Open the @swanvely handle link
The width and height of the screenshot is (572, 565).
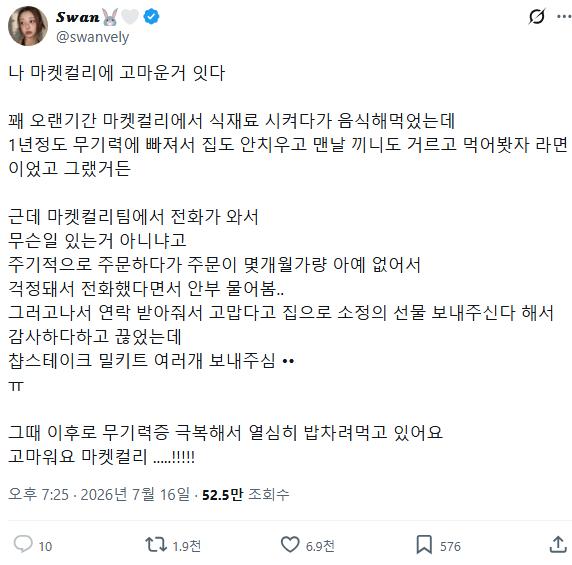[x=93, y=37]
